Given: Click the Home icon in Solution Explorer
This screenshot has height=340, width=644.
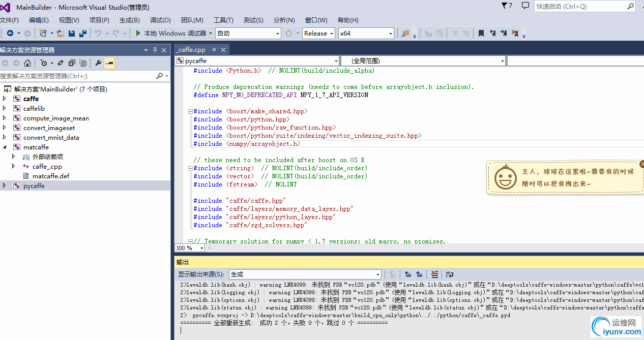Looking at the screenshot, I should pyautogui.click(x=27, y=63).
